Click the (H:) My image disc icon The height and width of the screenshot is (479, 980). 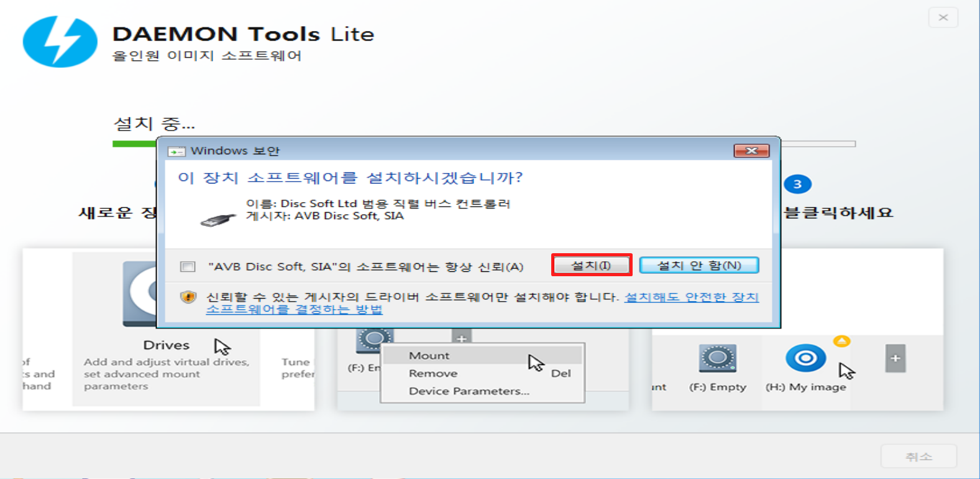806,358
